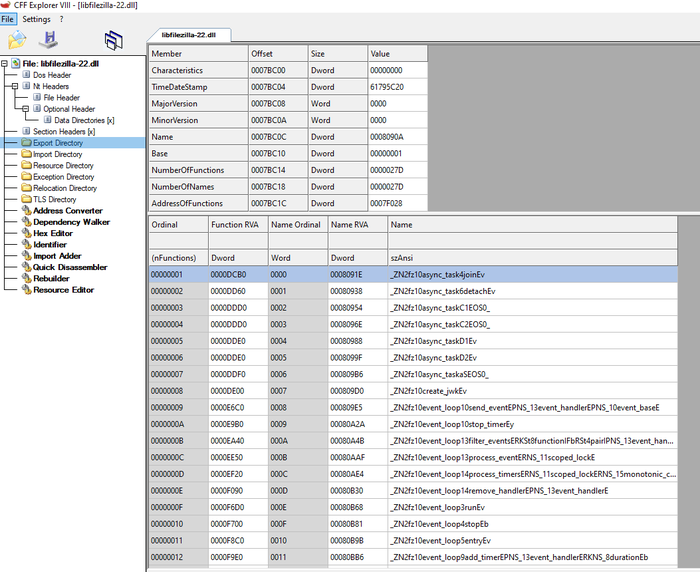Select export row _ZN2fz10async_task4joinEv
This screenshot has height=572, width=700.
point(413,275)
